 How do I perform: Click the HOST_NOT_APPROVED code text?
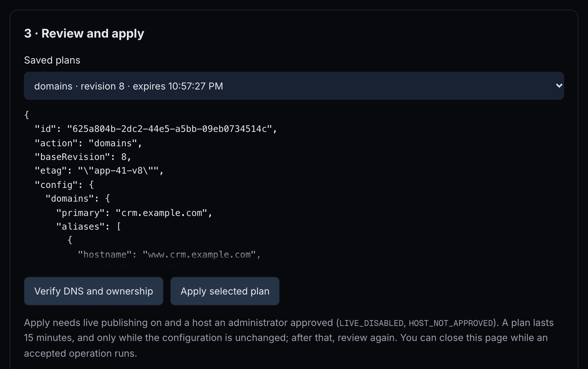tap(451, 323)
